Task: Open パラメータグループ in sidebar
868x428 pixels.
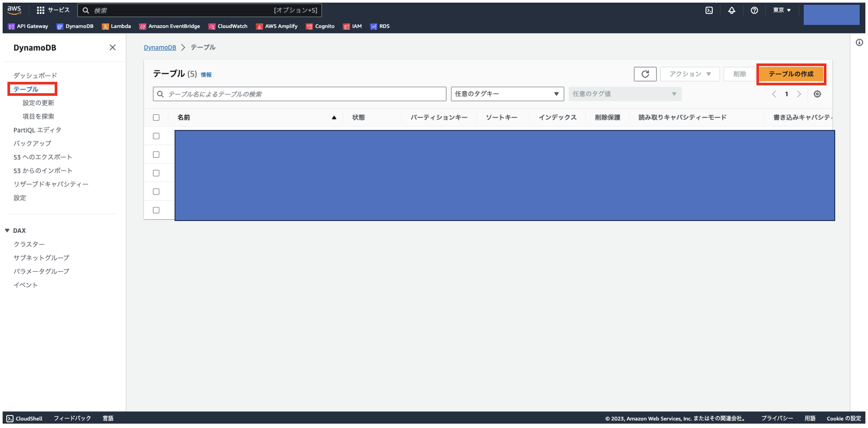Action: [x=41, y=271]
